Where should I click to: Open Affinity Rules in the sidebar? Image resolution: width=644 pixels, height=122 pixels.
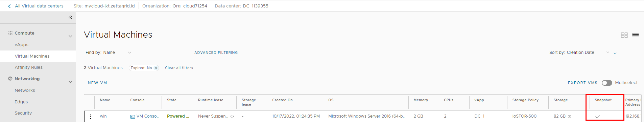point(28,67)
